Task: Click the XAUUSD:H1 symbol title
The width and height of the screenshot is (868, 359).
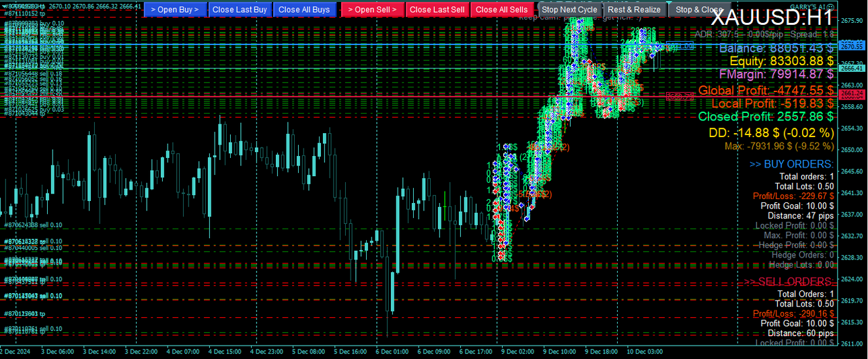Action: tap(772, 19)
